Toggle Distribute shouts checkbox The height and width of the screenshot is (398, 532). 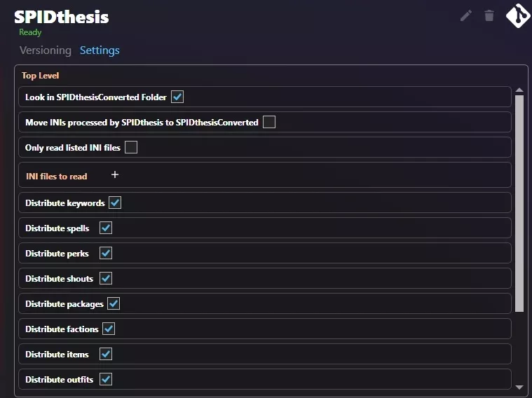106,278
